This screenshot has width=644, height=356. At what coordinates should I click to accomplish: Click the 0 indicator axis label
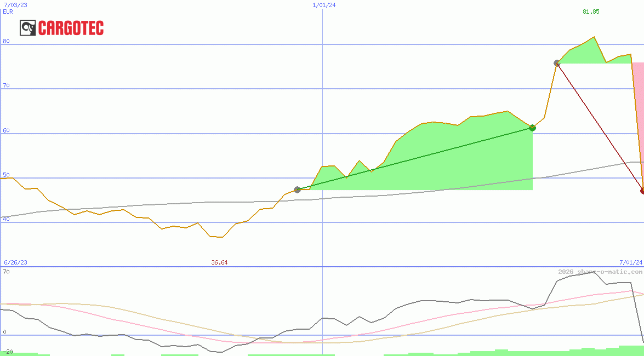coord(4,332)
